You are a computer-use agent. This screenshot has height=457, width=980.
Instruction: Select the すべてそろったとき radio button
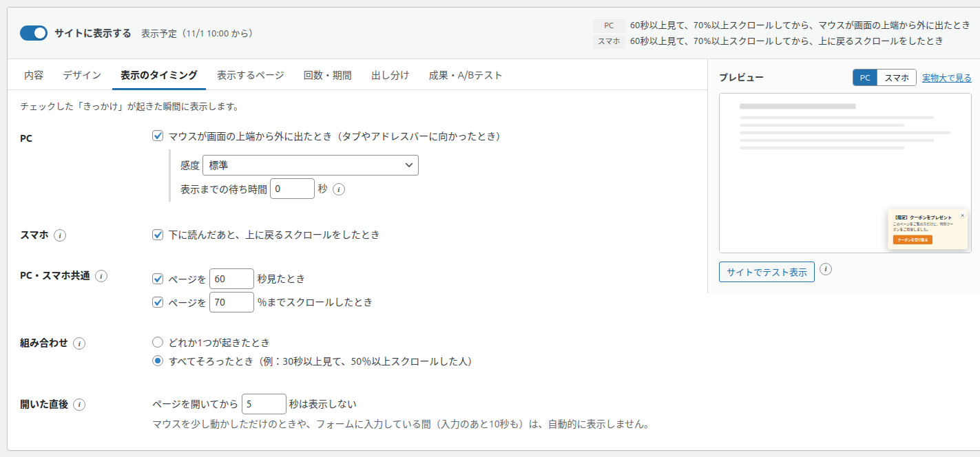click(158, 361)
